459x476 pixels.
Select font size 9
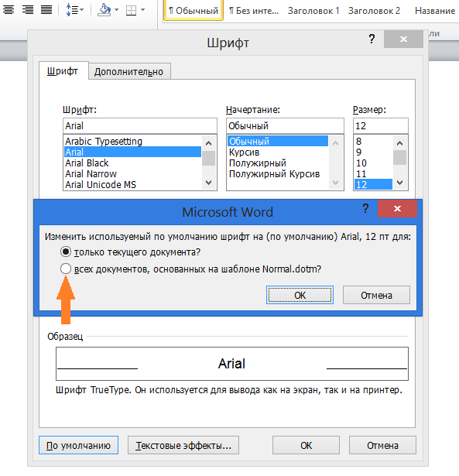coord(373,152)
